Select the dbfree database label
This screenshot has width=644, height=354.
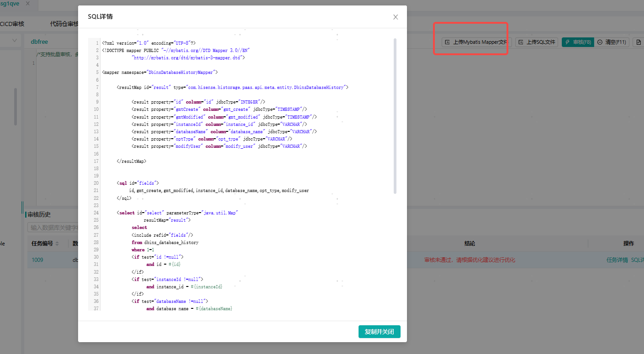(x=39, y=42)
